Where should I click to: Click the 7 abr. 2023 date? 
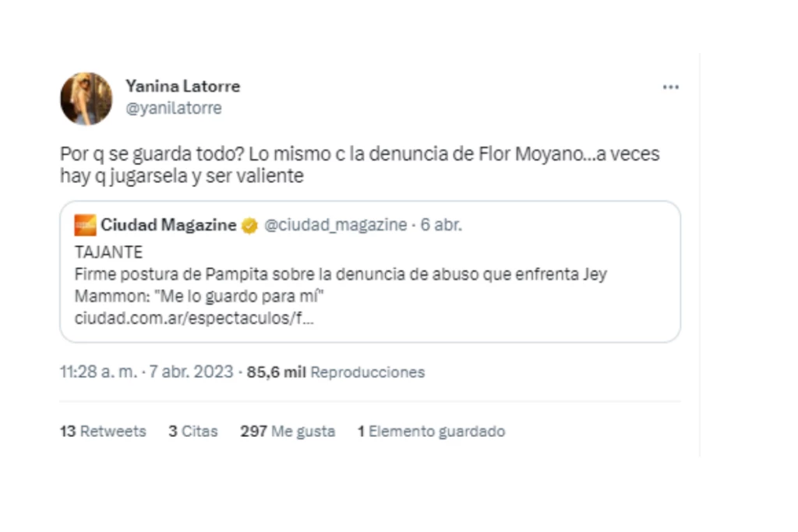[191, 372]
